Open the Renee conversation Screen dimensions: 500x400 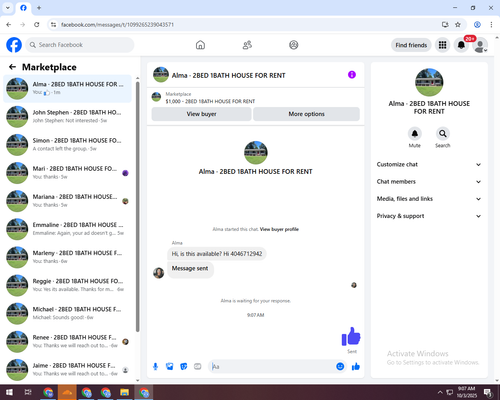point(67,342)
